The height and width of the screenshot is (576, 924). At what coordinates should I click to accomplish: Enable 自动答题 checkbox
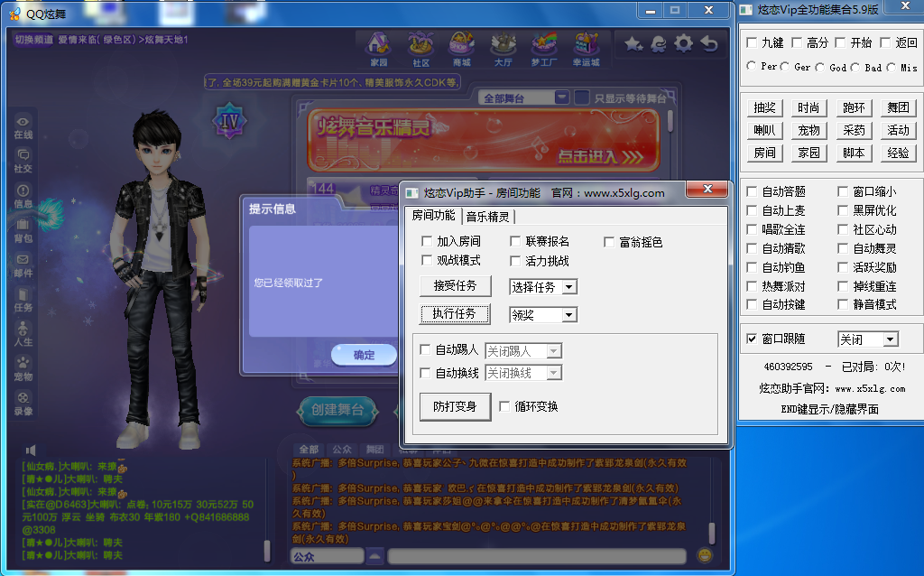[x=752, y=191]
